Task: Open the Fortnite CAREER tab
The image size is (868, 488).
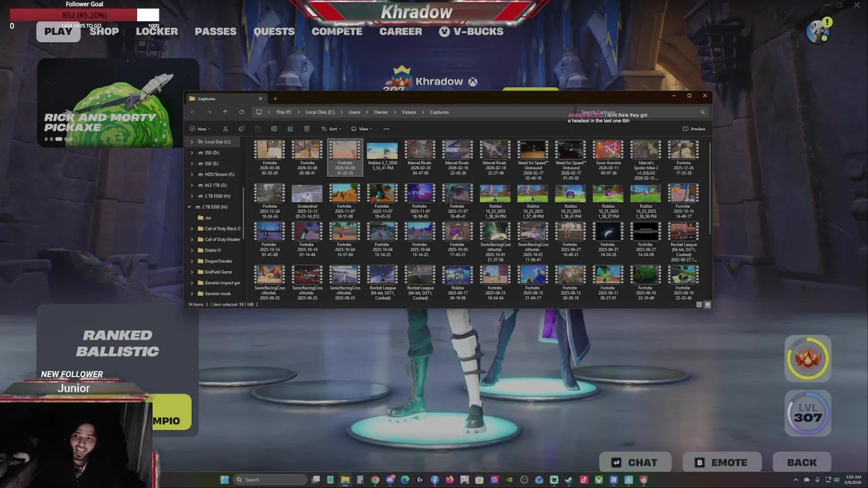Action: [401, 31]
